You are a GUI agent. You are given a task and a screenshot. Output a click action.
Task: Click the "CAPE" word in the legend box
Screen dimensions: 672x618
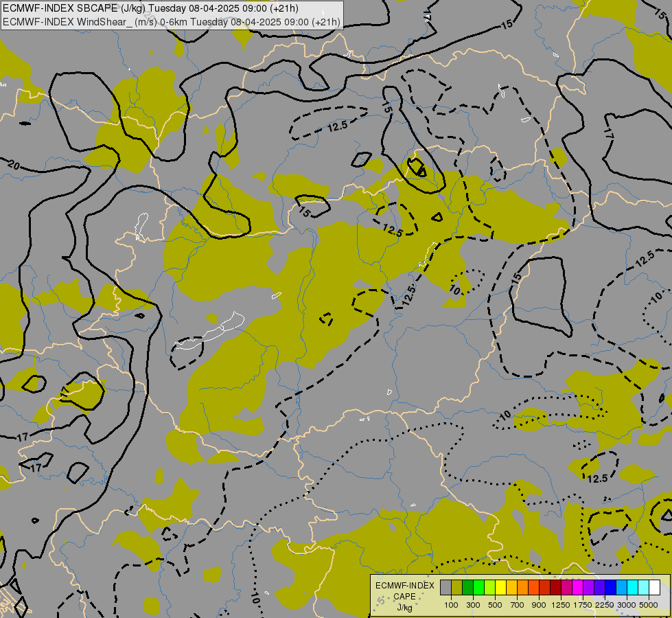(x=404, y=597)
